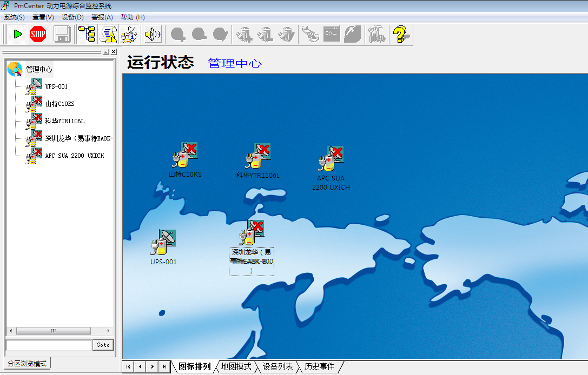This screenshot has height=375, width=588.
Task: Open the 设备(D) menu
Action: point(72,17)
